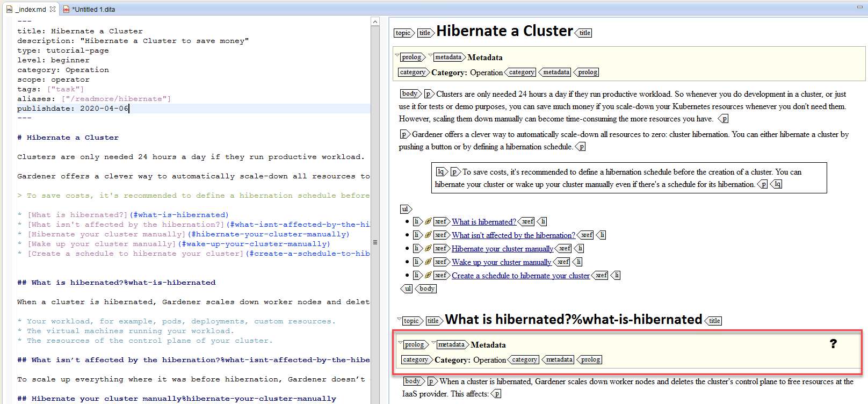Screen dimensions: 868x404
Task: Select the second opening body tag
Action: (414, 381)
